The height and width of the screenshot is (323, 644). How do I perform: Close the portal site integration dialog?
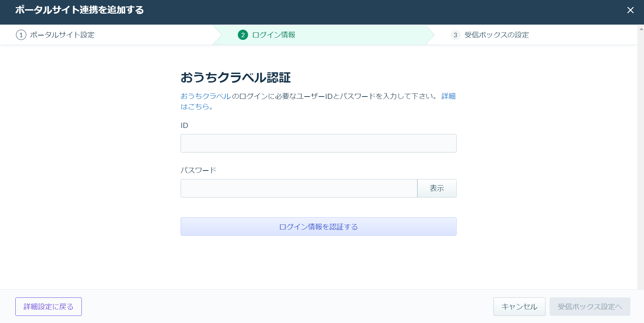pyautogui.click(x=630, y=10)
